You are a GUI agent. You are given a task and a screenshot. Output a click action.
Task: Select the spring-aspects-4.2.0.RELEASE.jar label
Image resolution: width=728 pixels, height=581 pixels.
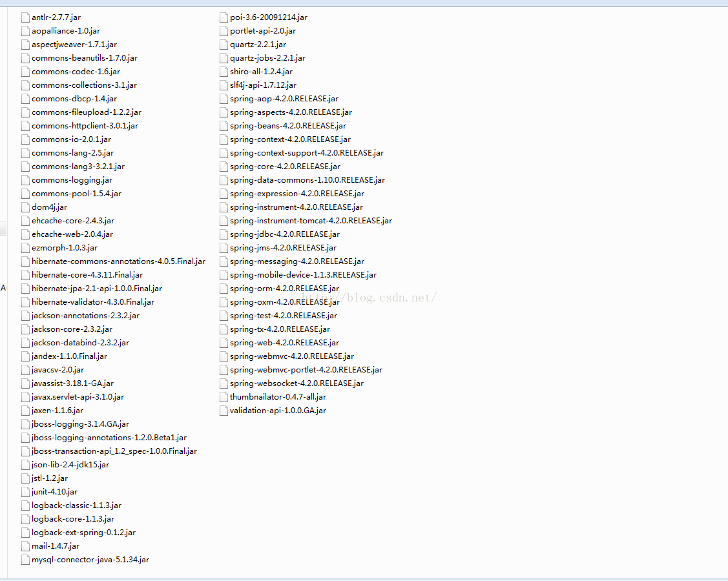pos(291,112)
